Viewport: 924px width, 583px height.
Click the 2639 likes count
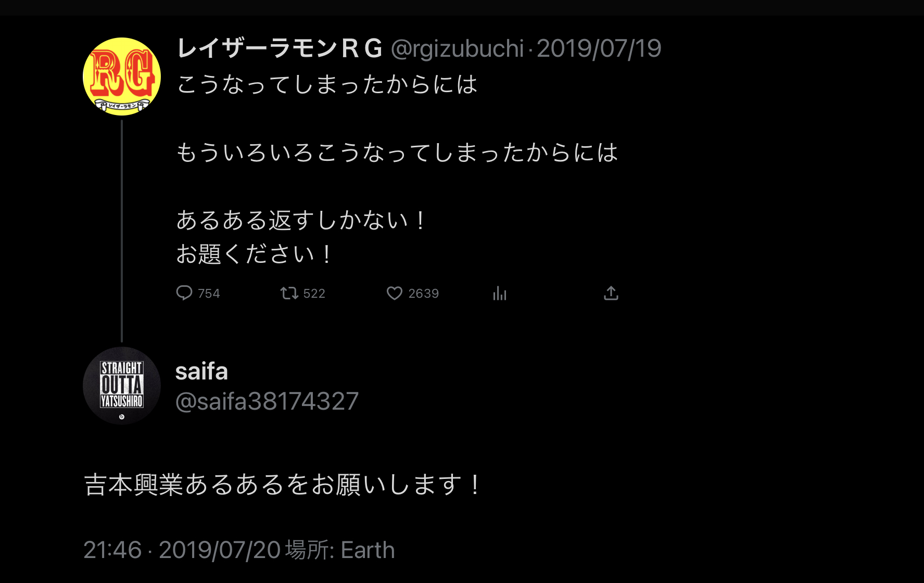pos(423,294)
